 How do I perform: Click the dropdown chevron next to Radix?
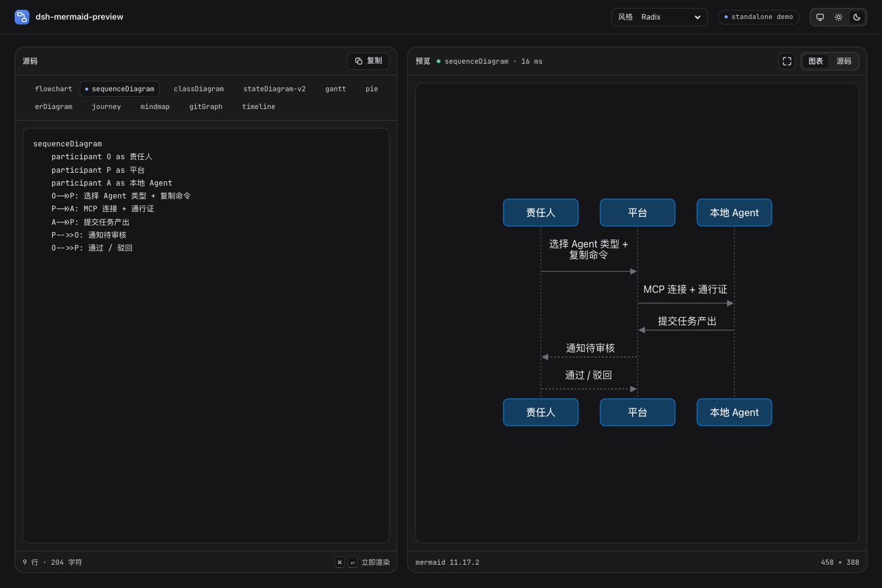click(x=698, y=17)
